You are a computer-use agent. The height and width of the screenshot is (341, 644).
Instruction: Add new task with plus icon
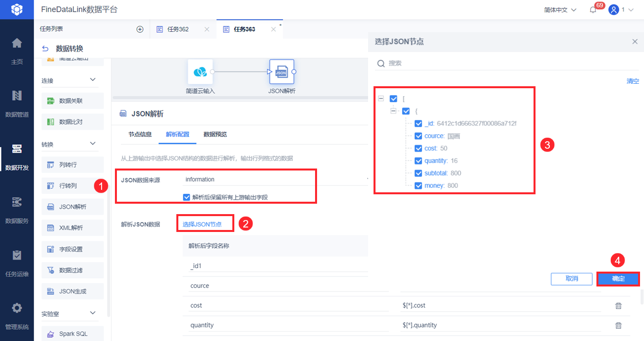[x=140, y=29]
